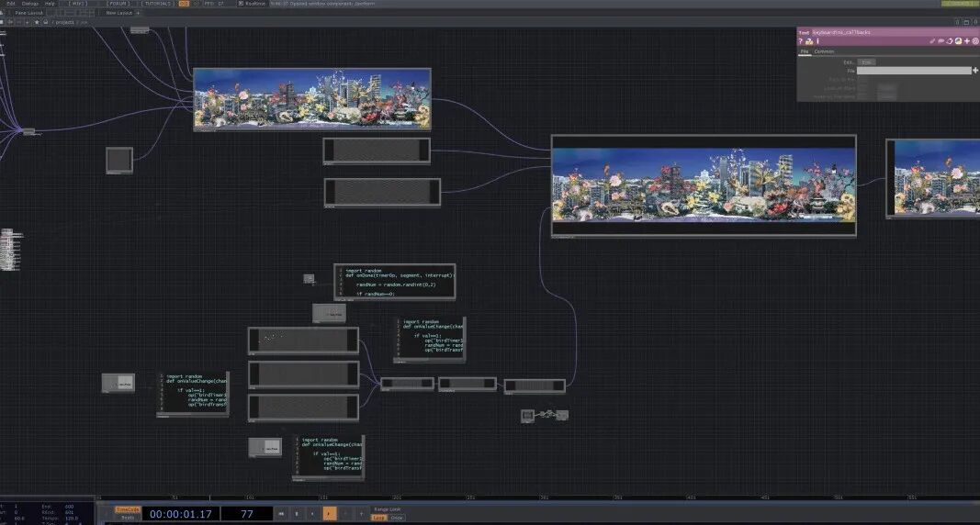Screen dimensions: 980x525
Task: Switch counter to TimeCode mode
Action: click(x=128, y=509)
